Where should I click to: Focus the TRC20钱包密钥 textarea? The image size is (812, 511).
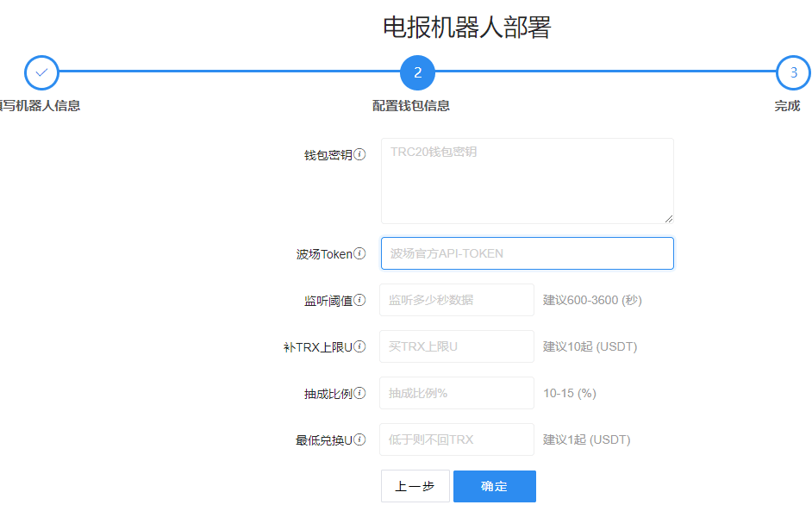click(527, 181)
